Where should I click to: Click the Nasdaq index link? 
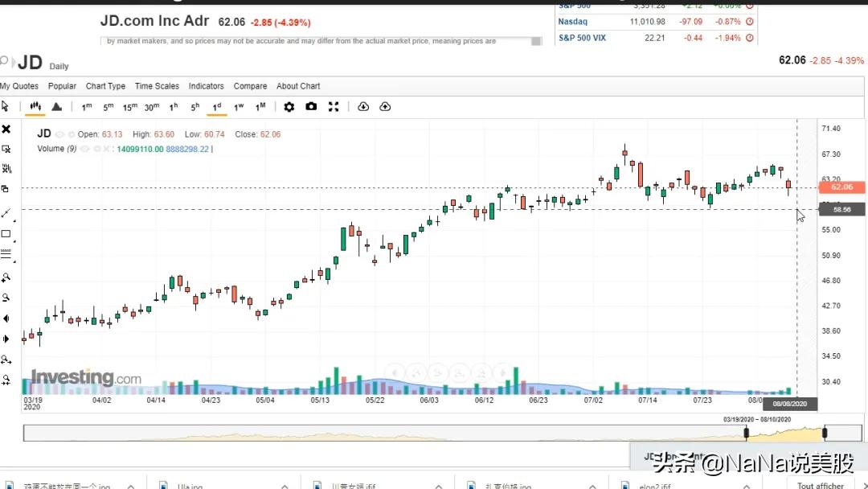[572, 22]
